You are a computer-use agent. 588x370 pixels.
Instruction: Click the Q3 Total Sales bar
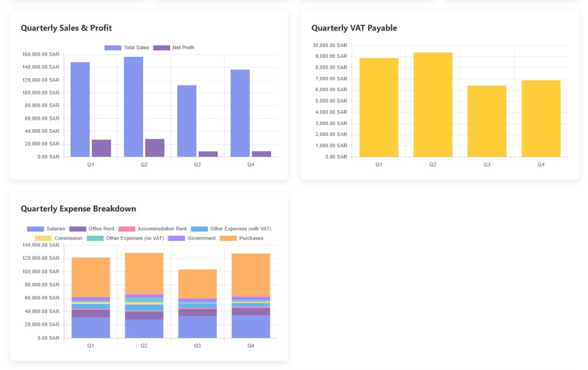pyautogui.click(x=187, y=121)
